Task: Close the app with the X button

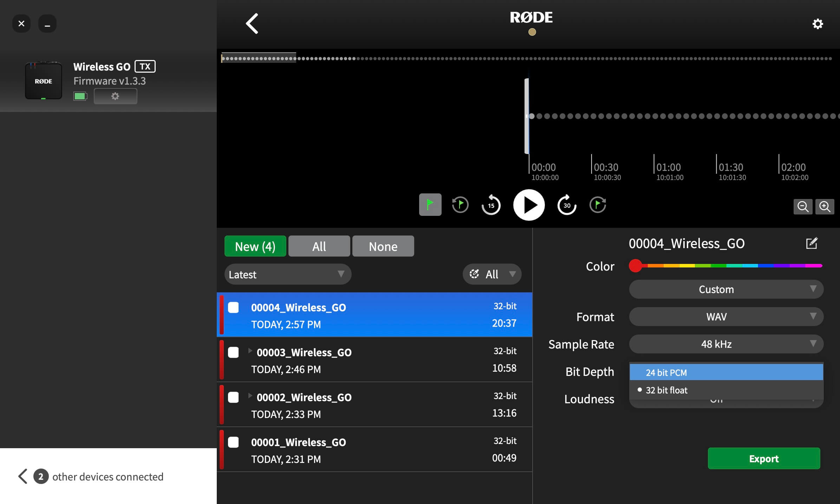Action: [x=21, y=24]
